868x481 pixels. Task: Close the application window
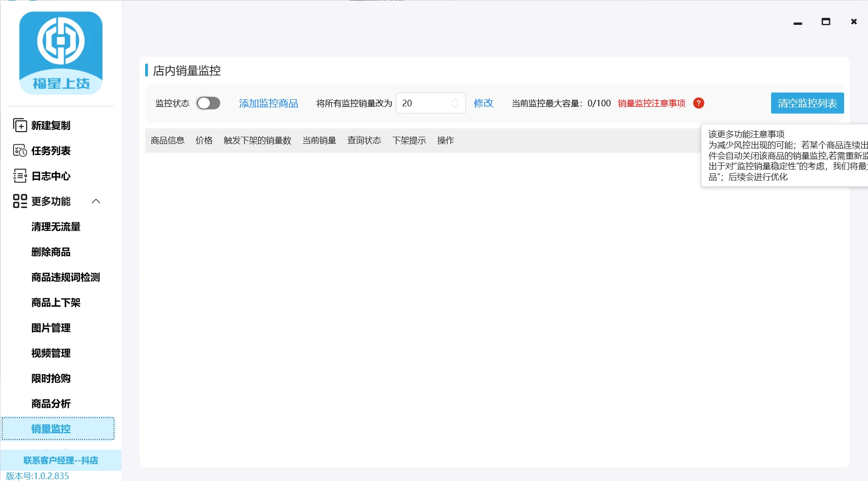pos(854,22)
